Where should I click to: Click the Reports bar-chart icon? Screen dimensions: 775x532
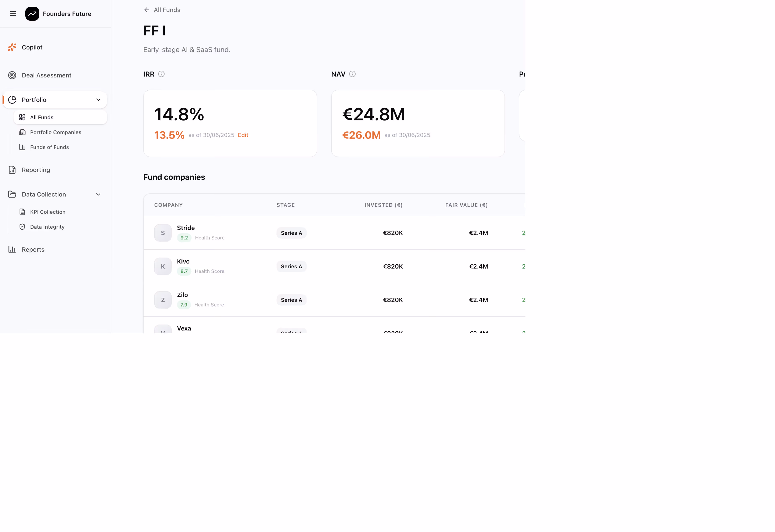(12, 249)
